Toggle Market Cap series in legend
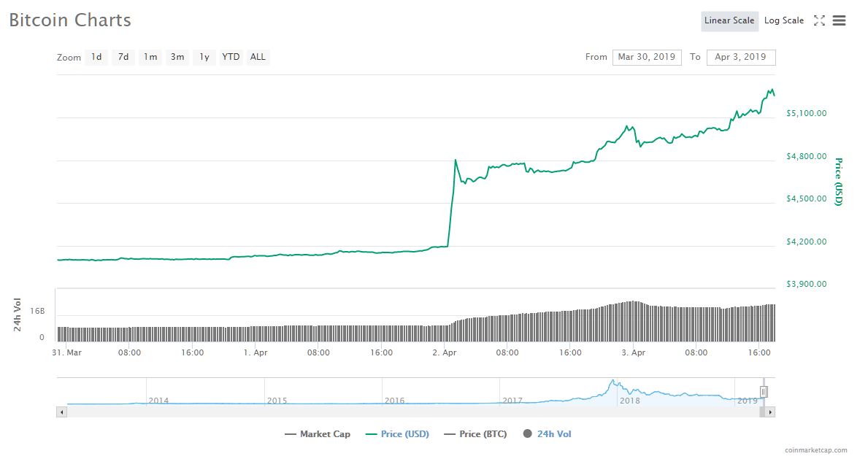The image size is (868, 459). 318,434
